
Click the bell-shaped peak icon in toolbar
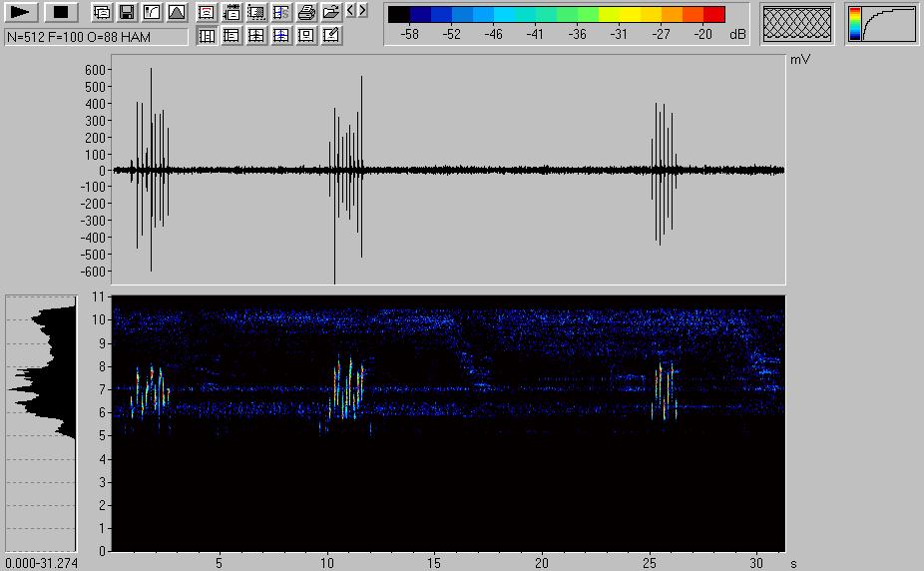pos(176,13)
